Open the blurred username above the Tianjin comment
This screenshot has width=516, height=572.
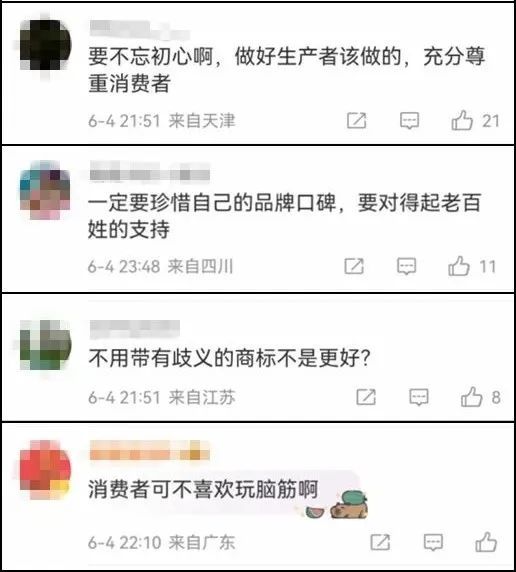(x=139, y=29)
